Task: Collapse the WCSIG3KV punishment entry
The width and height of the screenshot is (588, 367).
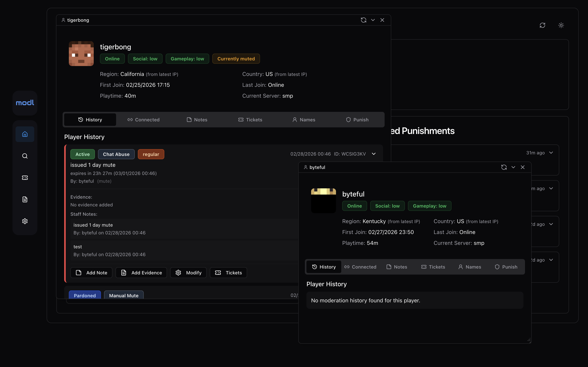Action: point(374,154)
